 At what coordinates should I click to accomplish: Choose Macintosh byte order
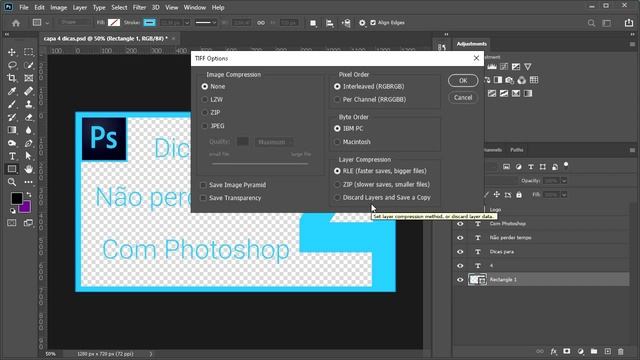click(337, 142)
